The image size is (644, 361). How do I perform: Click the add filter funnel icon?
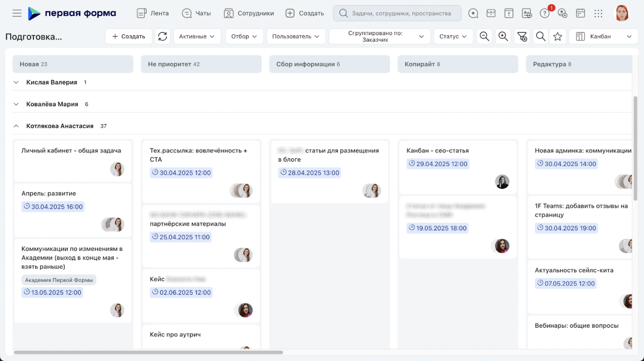click(x=522, y=36)
